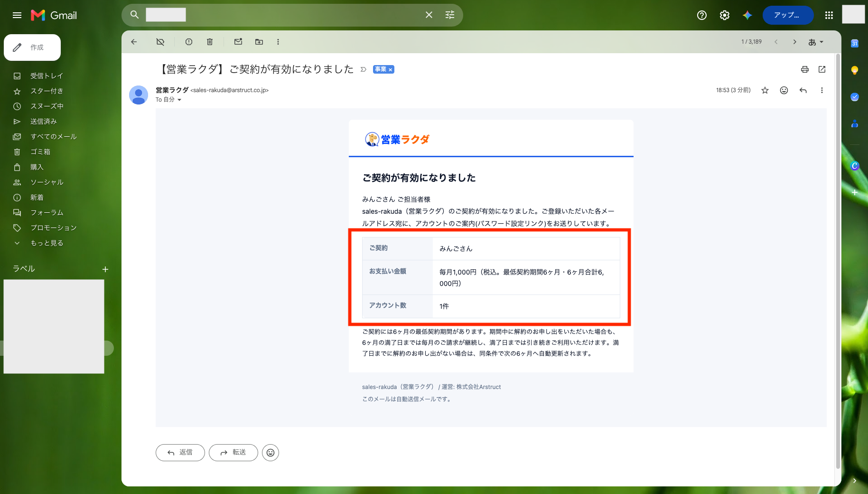
Task: Go back to inbox with arrow
Action: [134, 42]
